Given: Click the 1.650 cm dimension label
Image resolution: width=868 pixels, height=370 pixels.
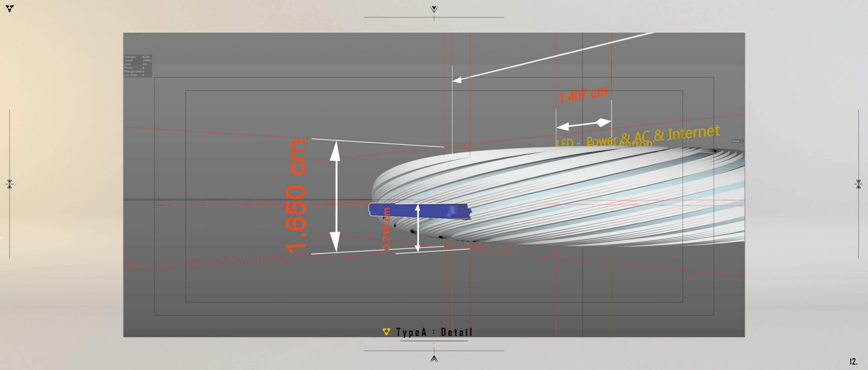Looking at the screenshot, I should pos(296,197).
